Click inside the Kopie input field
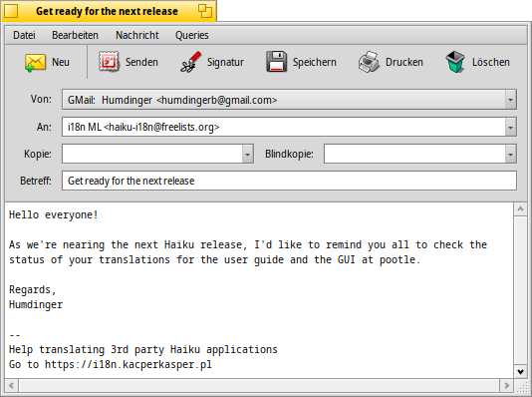The image size is (532, 397). click(x=152, y=154)
